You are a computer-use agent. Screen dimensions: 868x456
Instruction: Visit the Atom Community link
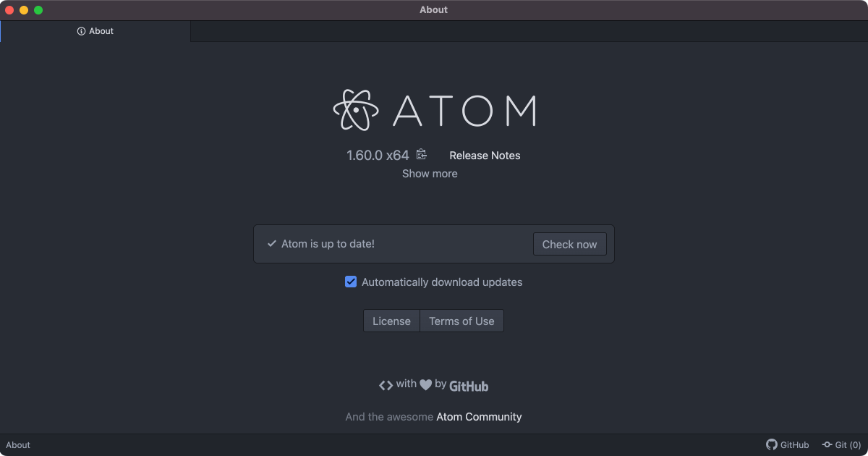point(479,416)
